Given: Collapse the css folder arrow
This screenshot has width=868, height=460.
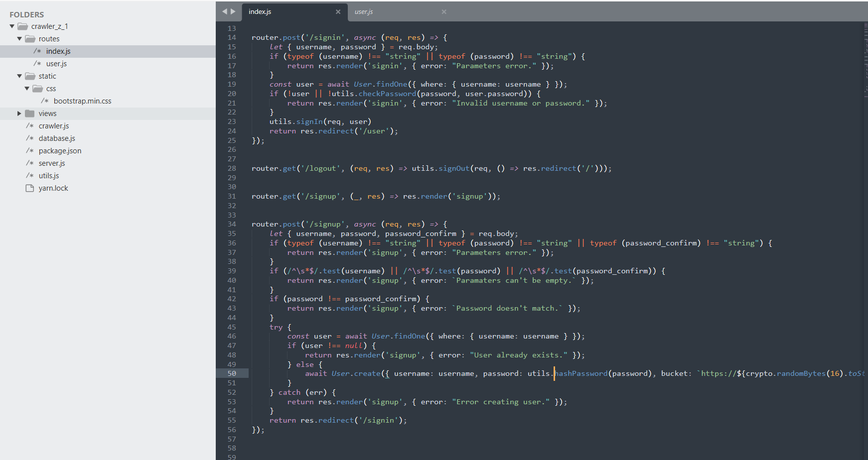Looking at the screenshot, I should [x=27, y=89].
